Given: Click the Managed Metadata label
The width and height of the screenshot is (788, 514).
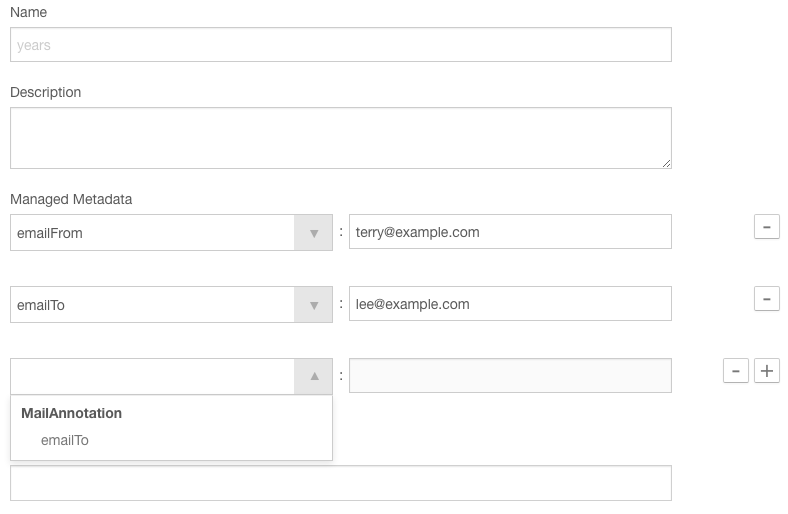Looking at the screenshot, I should tap(71, 199).
